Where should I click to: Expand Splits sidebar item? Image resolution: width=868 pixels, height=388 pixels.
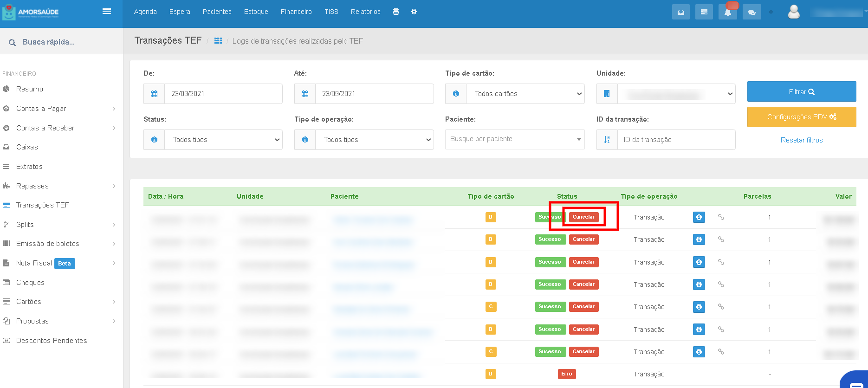click(61, 225)
